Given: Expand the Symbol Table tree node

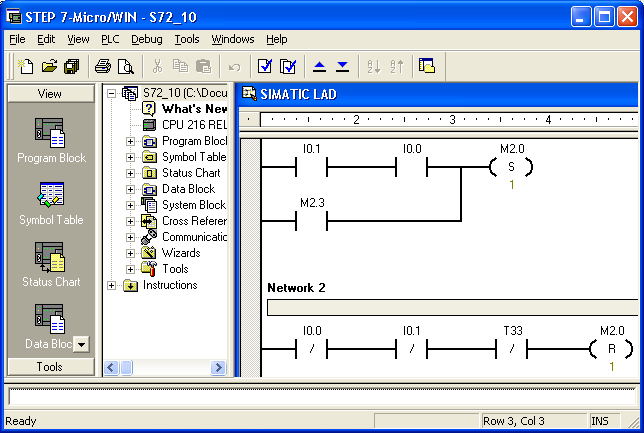Looking at the screenshot, I should (x=130, y=157).
